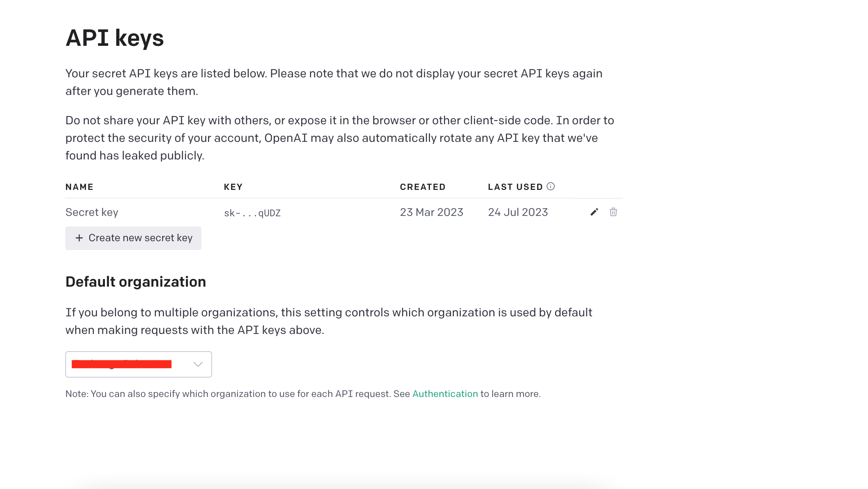Screen dimensions: 868x489
Task: Edit the Secret key name with pencil icon
Action: click(x=594, y=212)
